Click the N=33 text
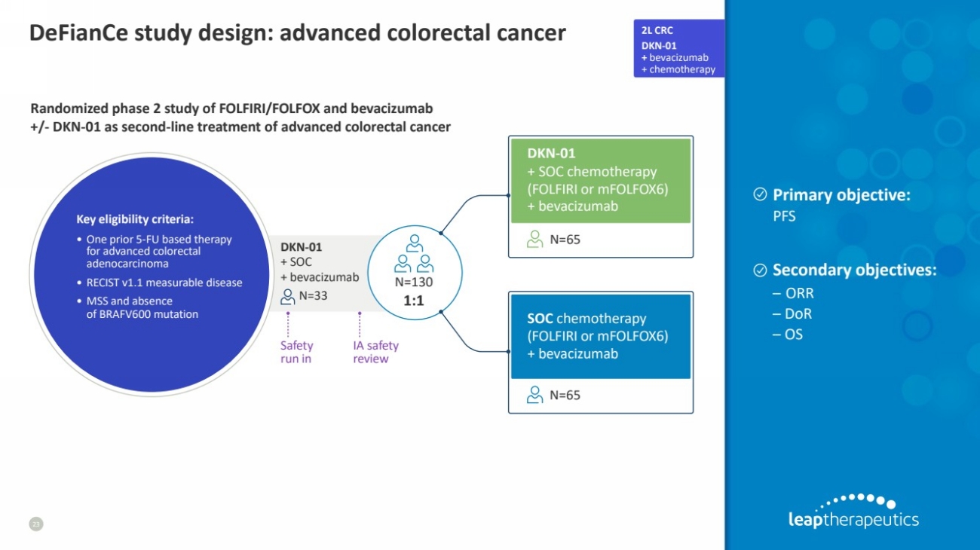This screenshot has height=550, width=980. [x=313, y=295]
